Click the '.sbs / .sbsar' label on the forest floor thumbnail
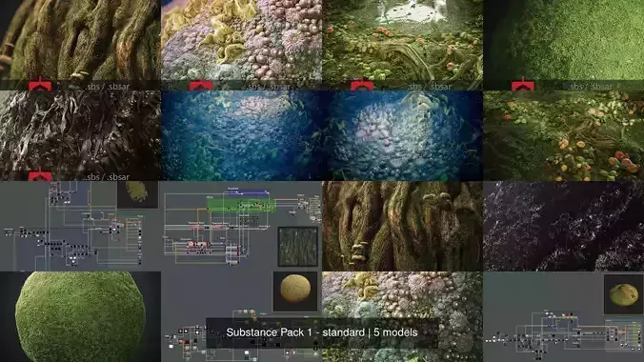The height and width of the screenshot is (362, 644). point(430,87)
